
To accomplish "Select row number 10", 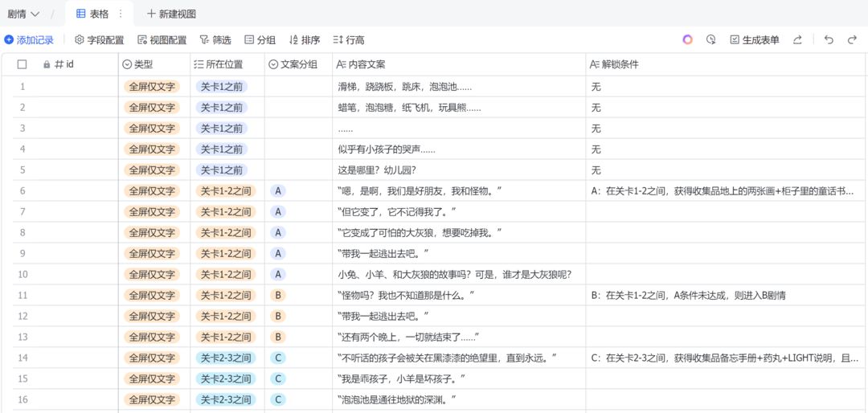I will [x=23, y=274].
